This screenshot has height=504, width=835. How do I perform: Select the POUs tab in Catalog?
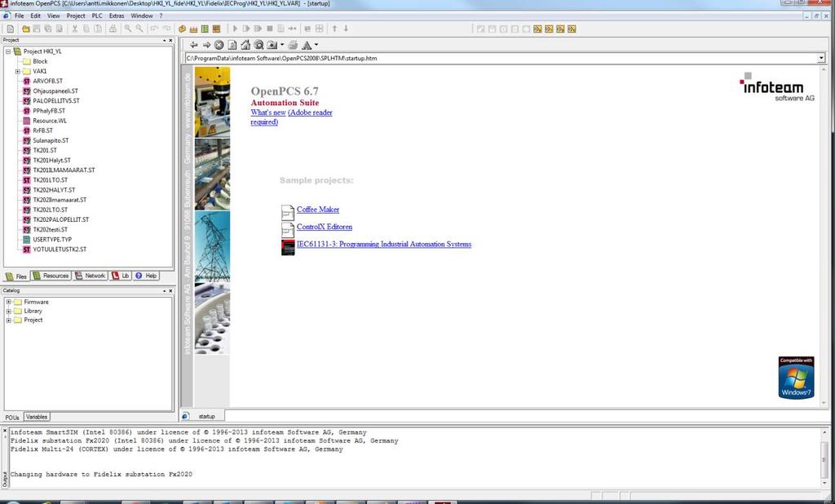click(x=12, y=418)
